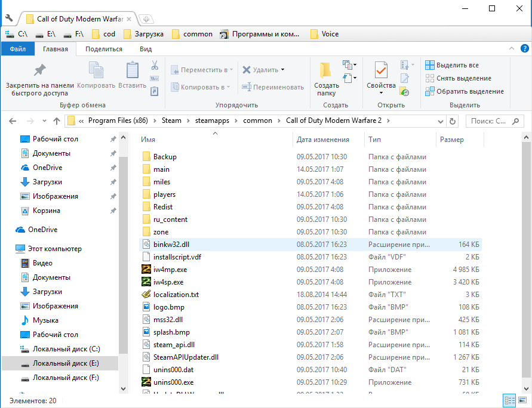Click Обратить выделение invert selection
The height and width of the screenshot is (408, 532).
point(464,91)
